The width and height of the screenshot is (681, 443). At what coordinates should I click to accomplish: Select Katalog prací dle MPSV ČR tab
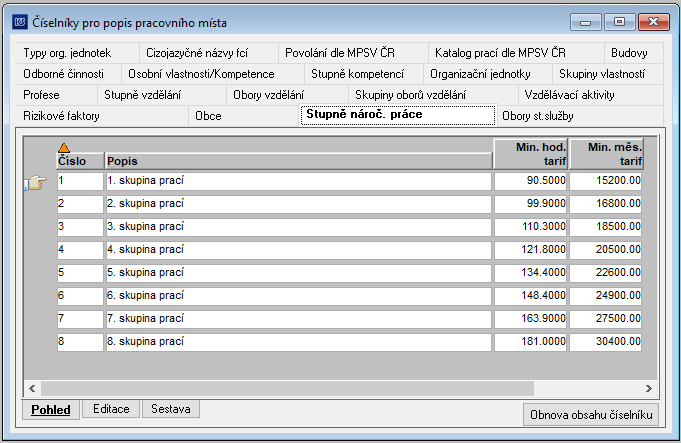516,53
